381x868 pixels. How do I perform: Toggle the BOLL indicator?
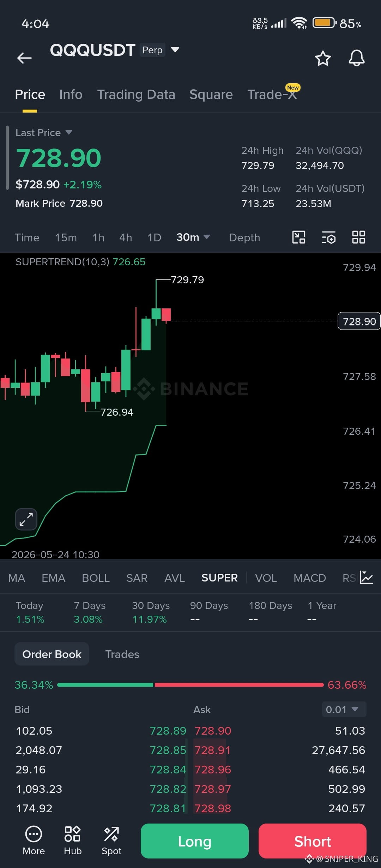coord(96,578)
